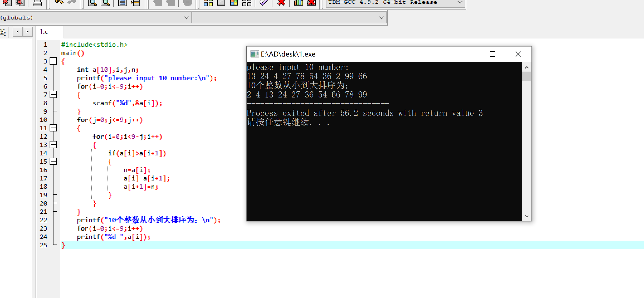The width and height of the screenshot is (644, 298).
Task: Click the console scrollbar down arrow
Action: (x=526, y=216)
